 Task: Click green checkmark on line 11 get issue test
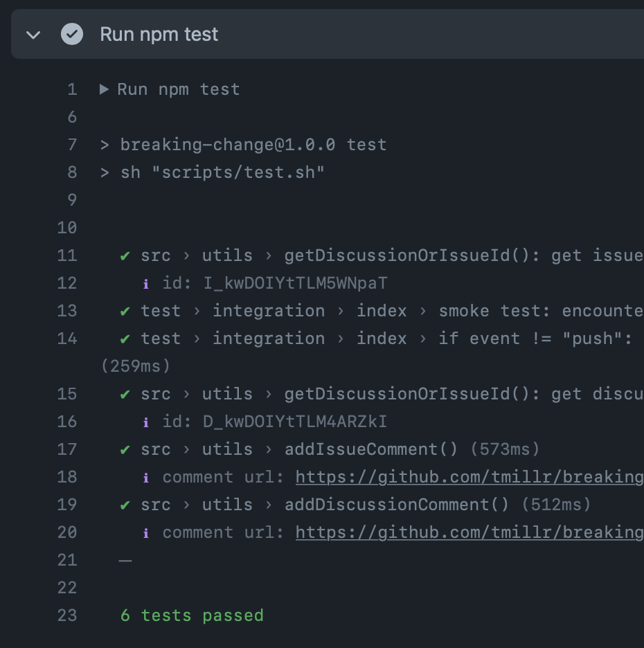click(x=125, y=256)
